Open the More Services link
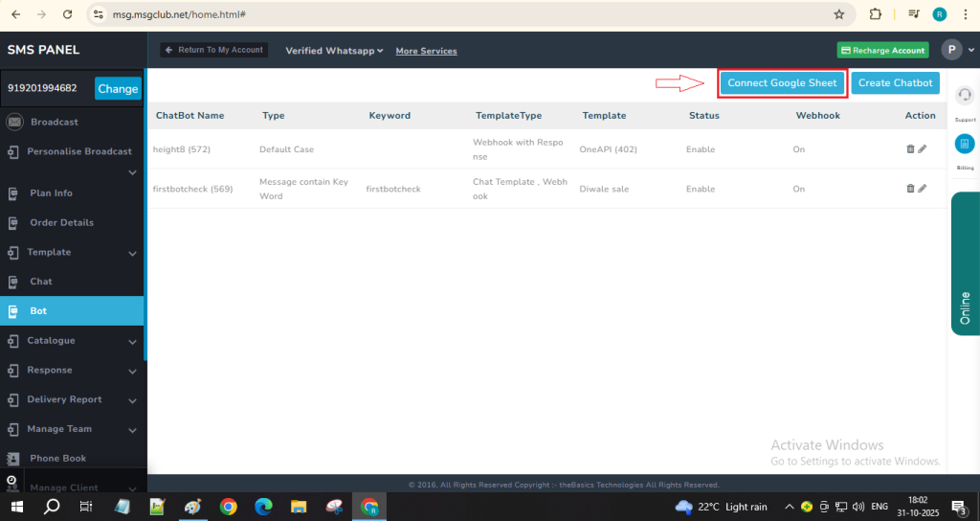This screenshot has height=521, width=980. [426, 51]
